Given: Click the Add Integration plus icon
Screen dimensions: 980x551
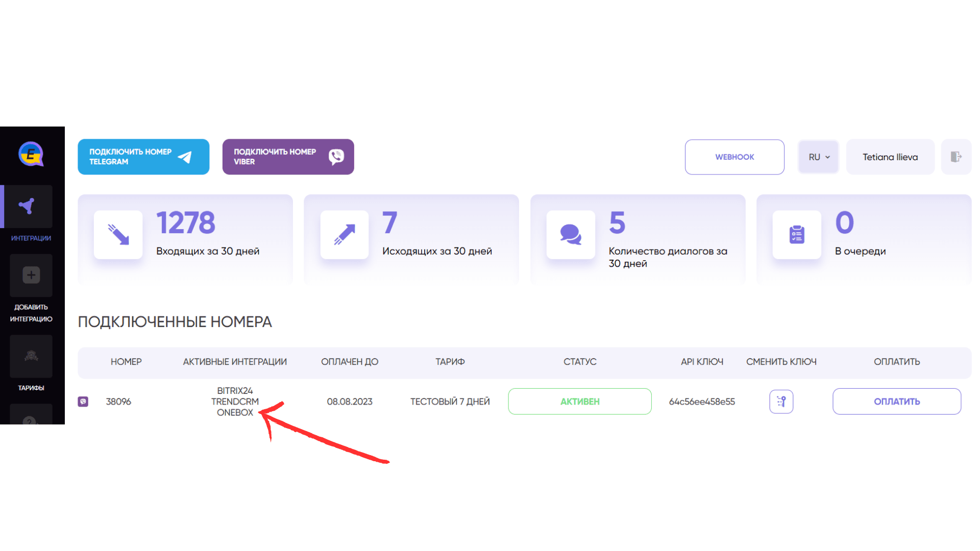Looking at the screenshot, I should pos(31,275).
